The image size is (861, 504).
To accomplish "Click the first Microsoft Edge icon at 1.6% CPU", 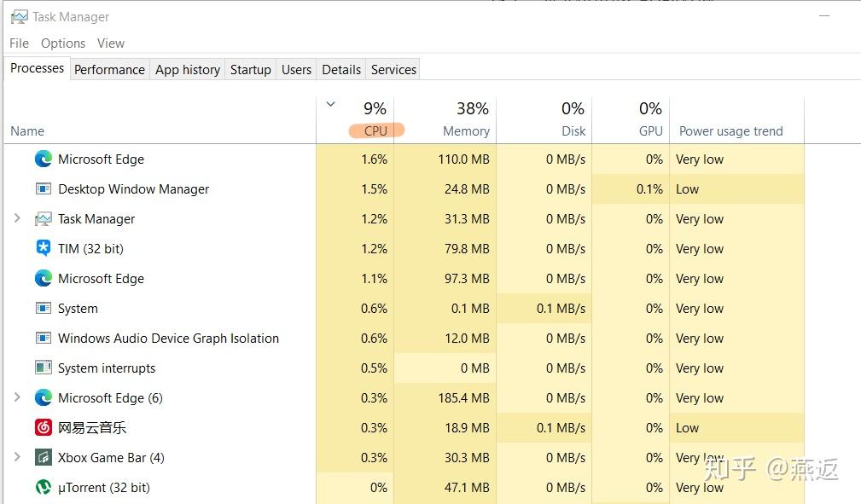I will tap(44, 159).
